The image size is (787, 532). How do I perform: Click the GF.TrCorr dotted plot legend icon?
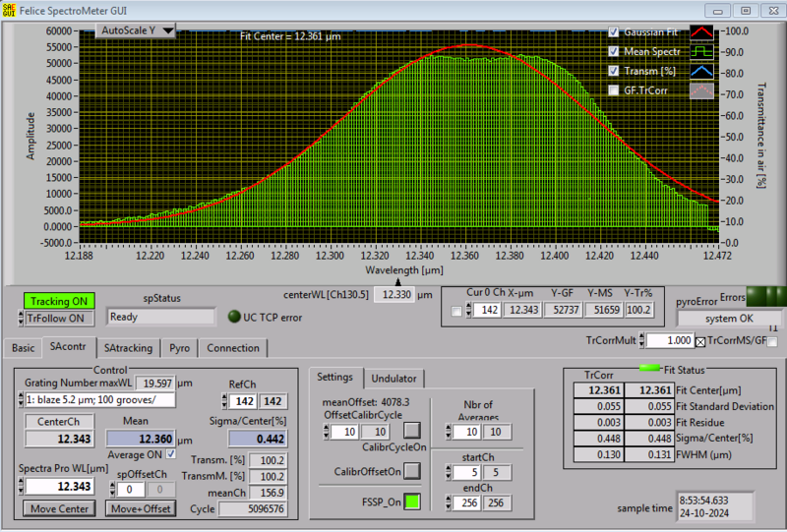[700, 90]
